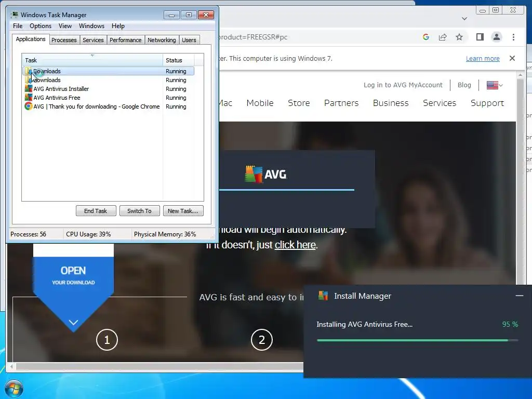Switch to the Applications tab
Viewport: 532px width, 399px height.
point(31,39)
